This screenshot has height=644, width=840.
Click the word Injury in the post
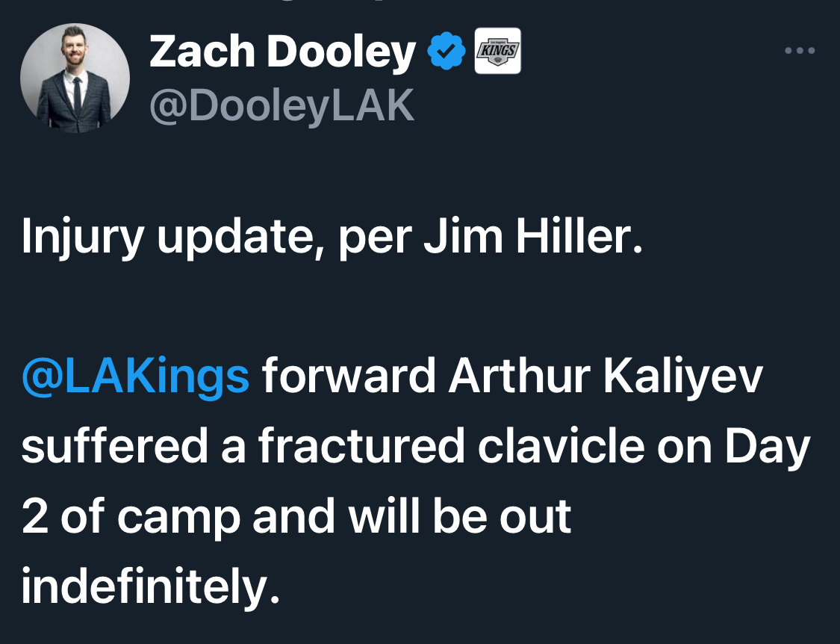82,237
